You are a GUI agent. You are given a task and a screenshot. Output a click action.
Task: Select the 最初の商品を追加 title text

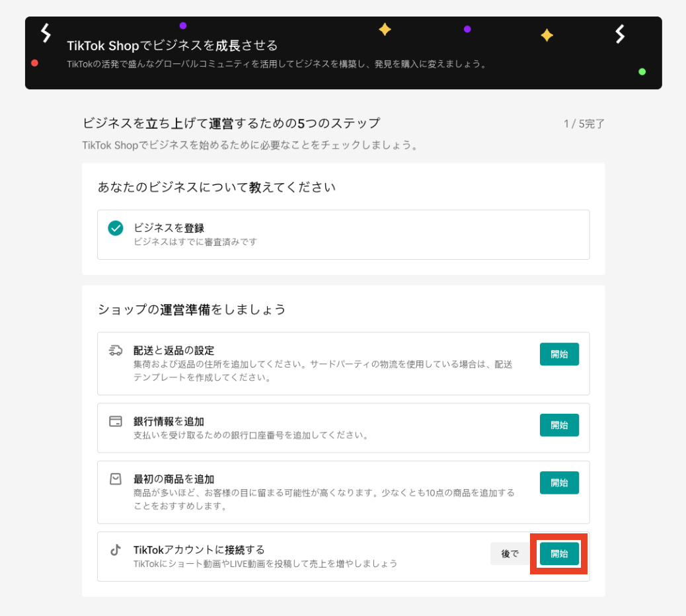174,479
